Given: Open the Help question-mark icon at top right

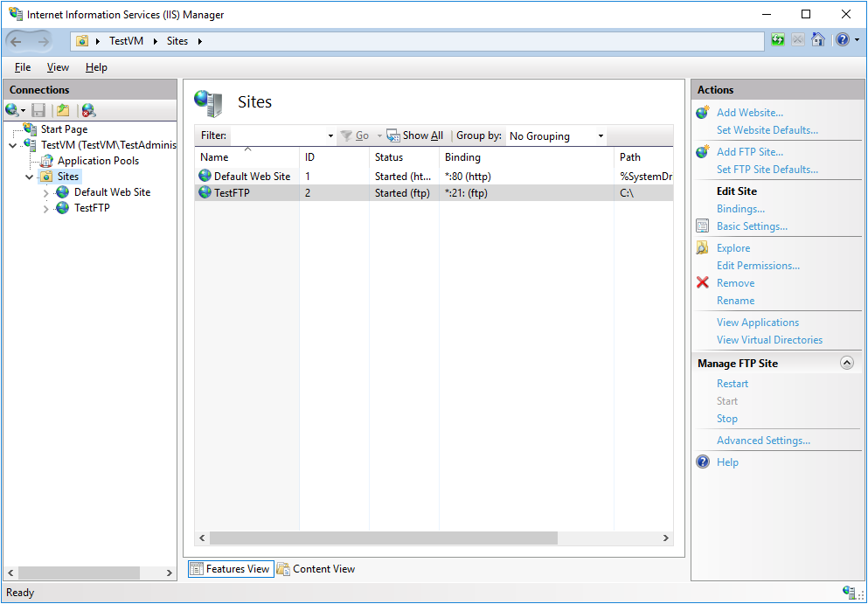Looking at the screenshot, I should pyautogui.click(x=842, y=40).
